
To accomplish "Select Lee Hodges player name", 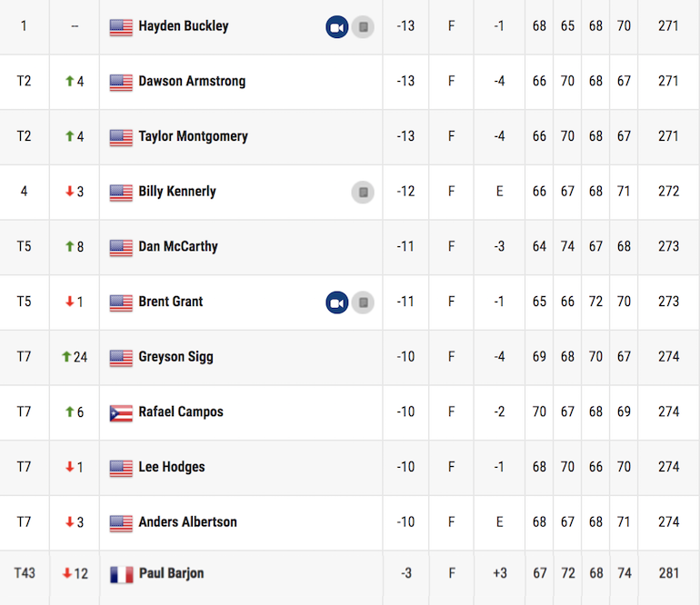I will click(172, 467).
